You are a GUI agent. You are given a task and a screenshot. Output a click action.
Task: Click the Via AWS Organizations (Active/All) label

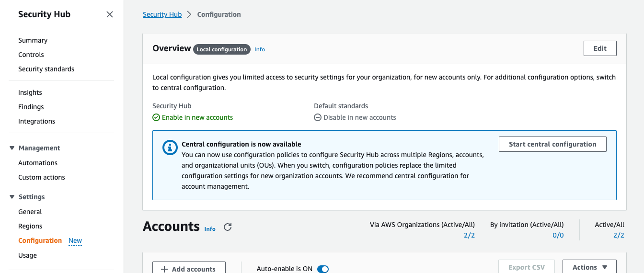422,225
